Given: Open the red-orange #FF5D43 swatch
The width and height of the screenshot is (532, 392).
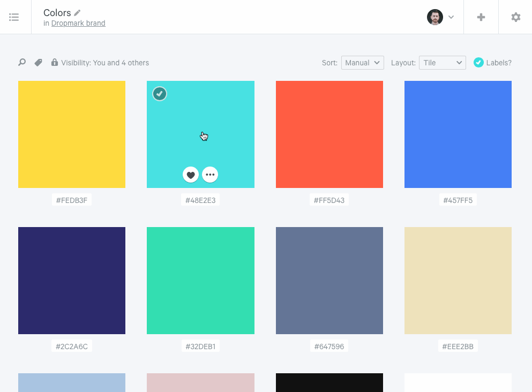Looking at the screenshot, I should [x=329, y=134].
